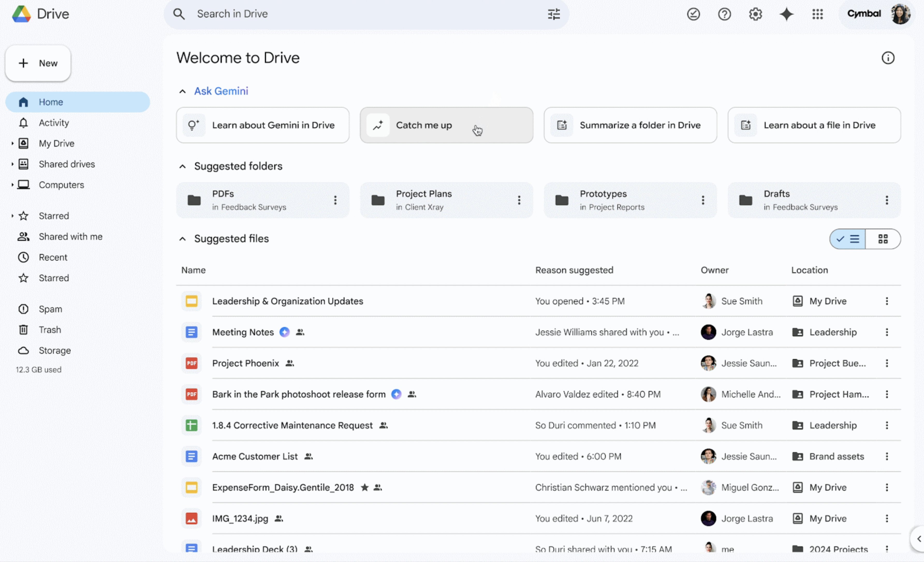The image size is (924, 562).
Task: Expand the My Drive tree in the sidebar
Action: 12,143
